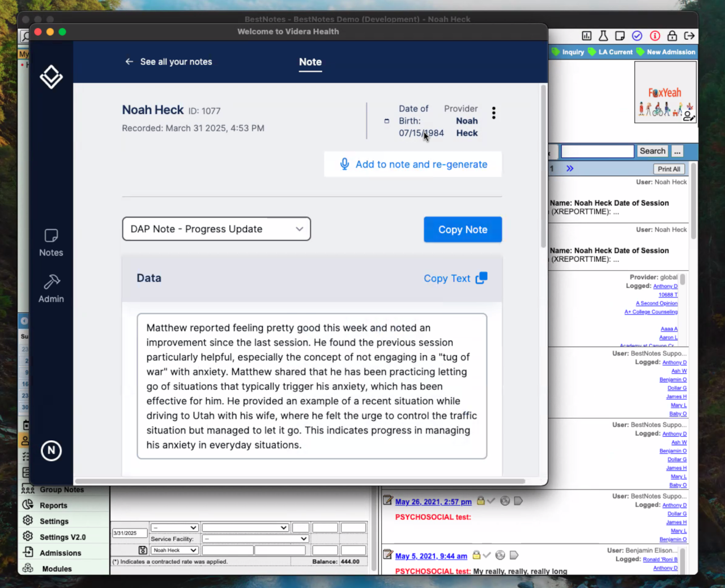
Task: Click lock icon on May 26, 2021 note
Action: pos(480,501)
